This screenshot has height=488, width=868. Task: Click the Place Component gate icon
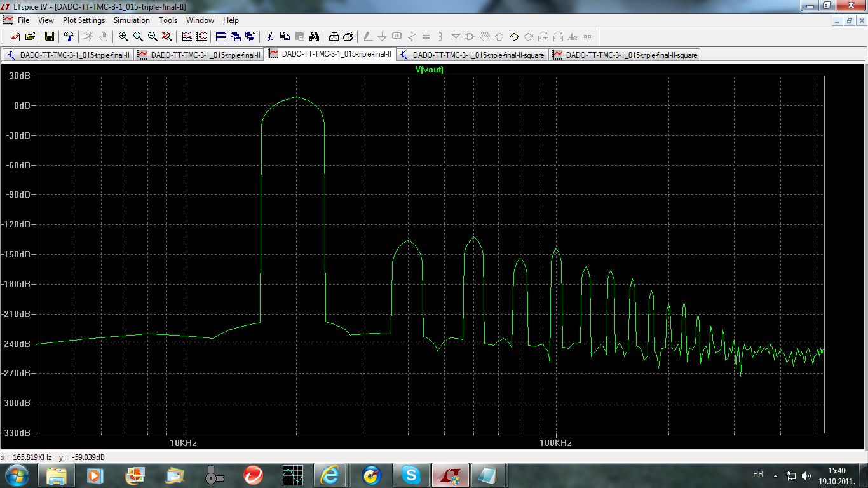(470, 37)
